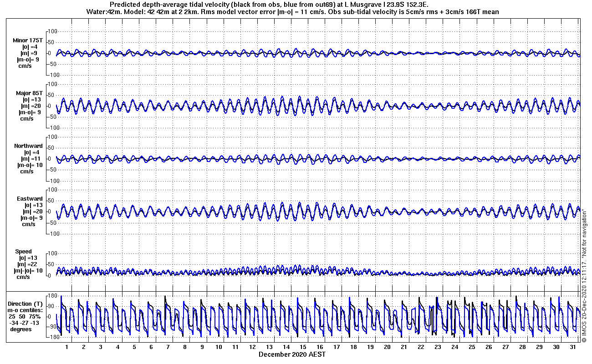Click day 1 on the time axis

pyautogui.click(x=67, y=347)
